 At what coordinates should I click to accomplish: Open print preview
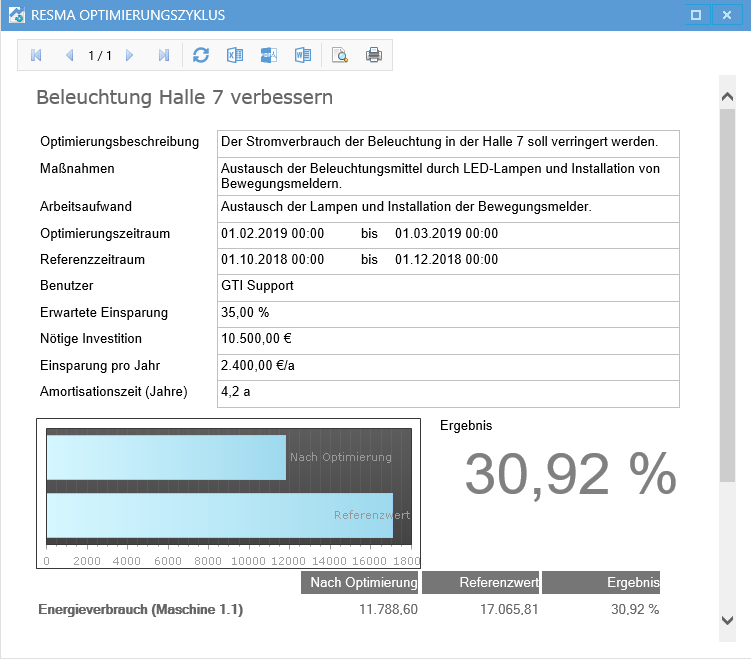(340, 56)
